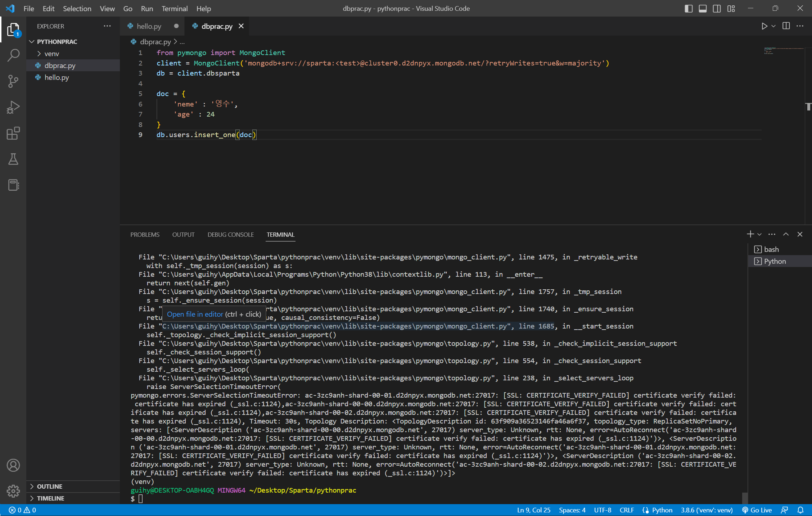Open the Accounts icon

[x=13, y=465]
